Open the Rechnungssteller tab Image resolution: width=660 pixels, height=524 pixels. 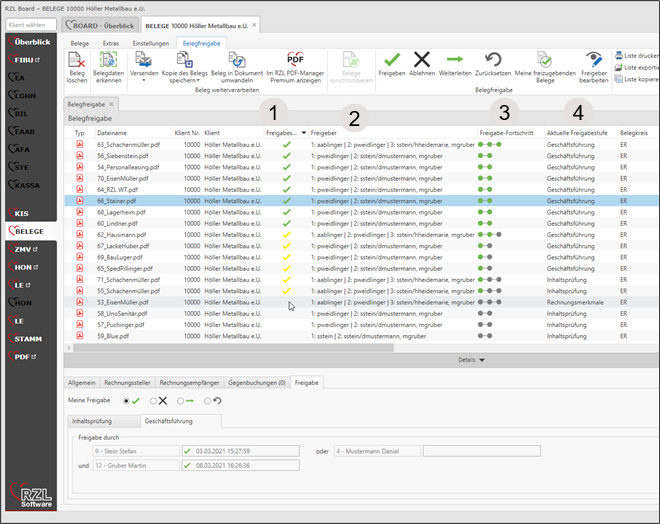click(x=128, y=382)
